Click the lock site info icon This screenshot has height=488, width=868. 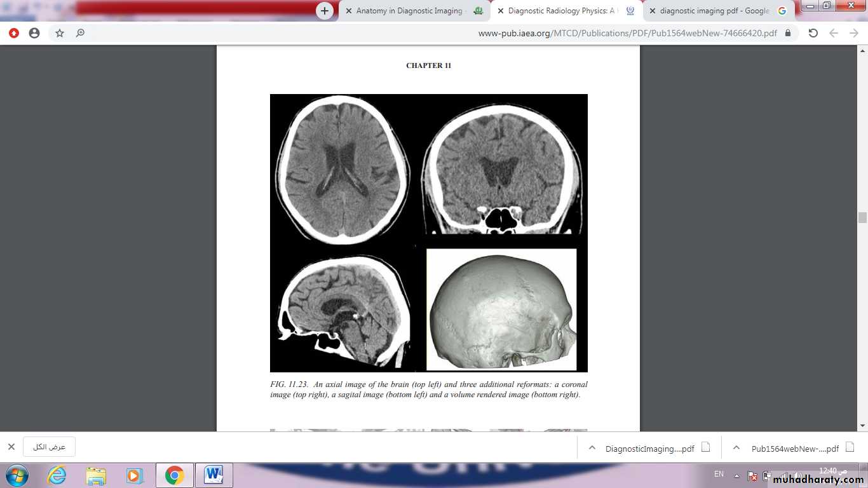click(x=788, y=33)
